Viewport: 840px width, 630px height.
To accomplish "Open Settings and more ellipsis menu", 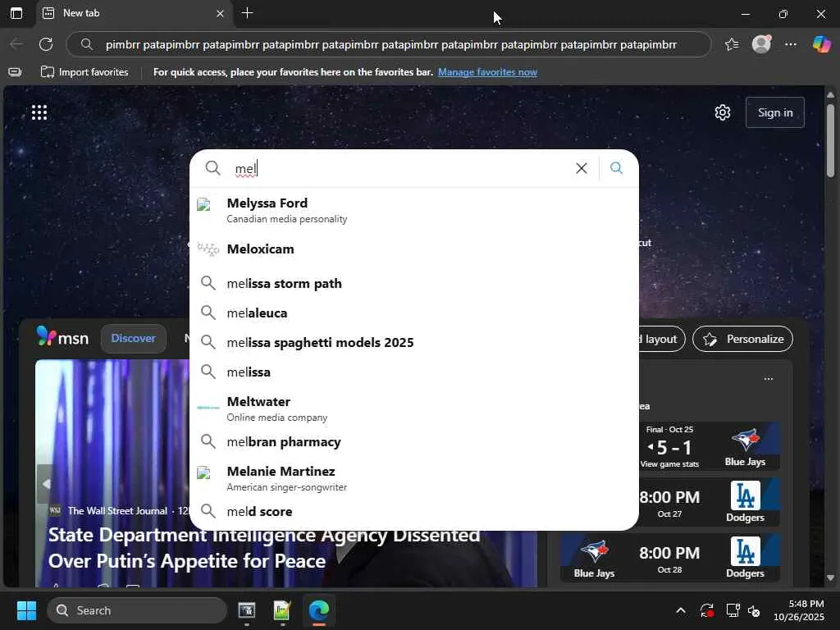I will (791, 44).
